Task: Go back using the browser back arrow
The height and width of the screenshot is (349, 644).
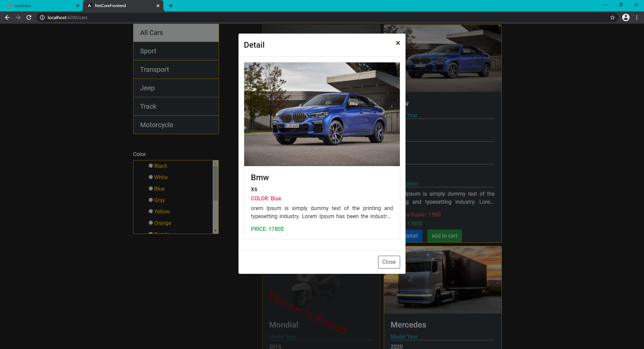Action: pyautogui.click(x=7, y=17)
